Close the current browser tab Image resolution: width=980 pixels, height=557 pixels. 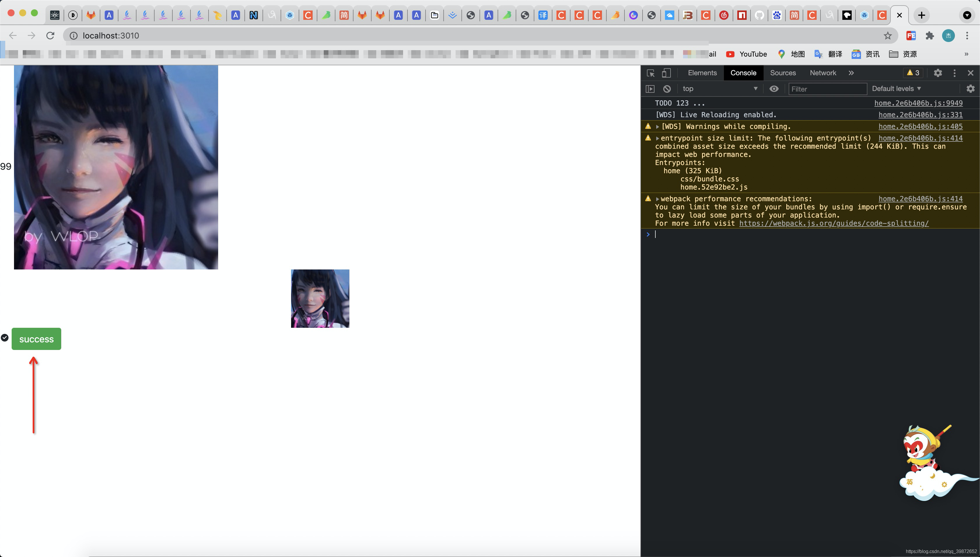point(899,15)
